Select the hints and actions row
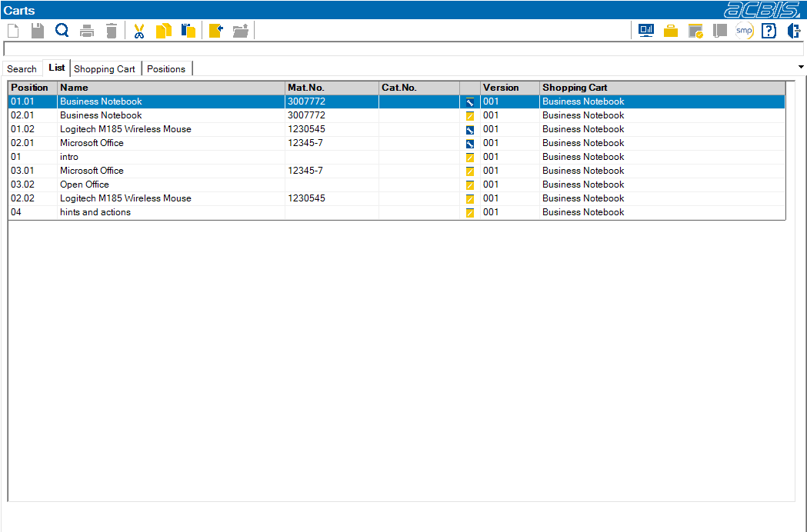Screen dimensions: 807x532 tap(397, 212)
